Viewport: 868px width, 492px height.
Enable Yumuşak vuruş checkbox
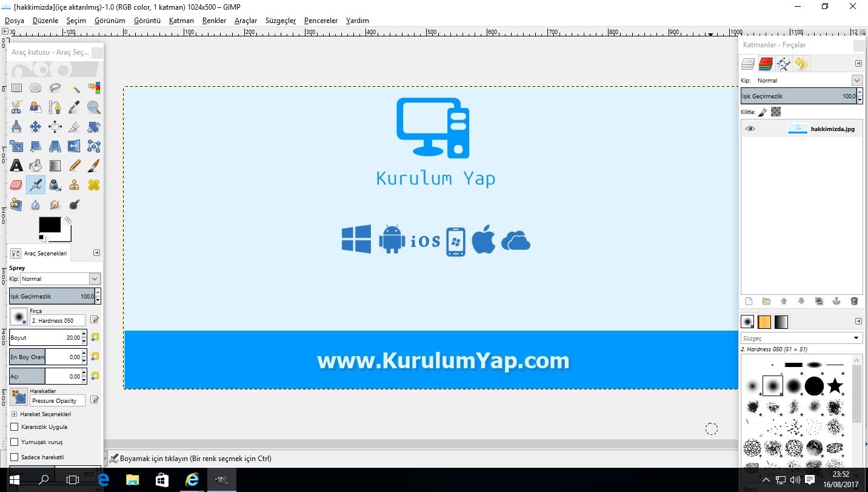pos(15,442)
